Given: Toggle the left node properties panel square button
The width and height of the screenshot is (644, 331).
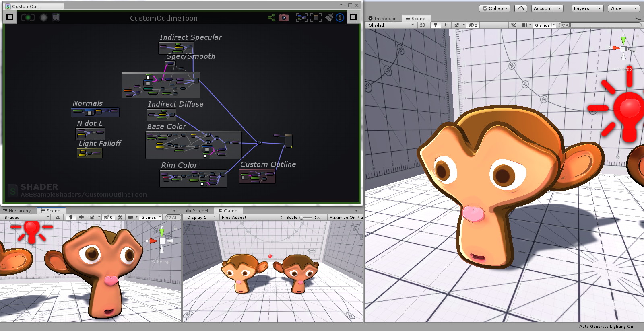Looking at the screenshot, I should point(10,17).
